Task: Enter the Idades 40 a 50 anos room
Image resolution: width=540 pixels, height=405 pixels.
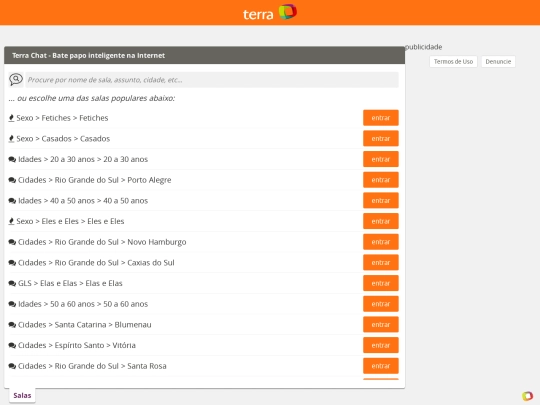Action: [x=381, y=200]
